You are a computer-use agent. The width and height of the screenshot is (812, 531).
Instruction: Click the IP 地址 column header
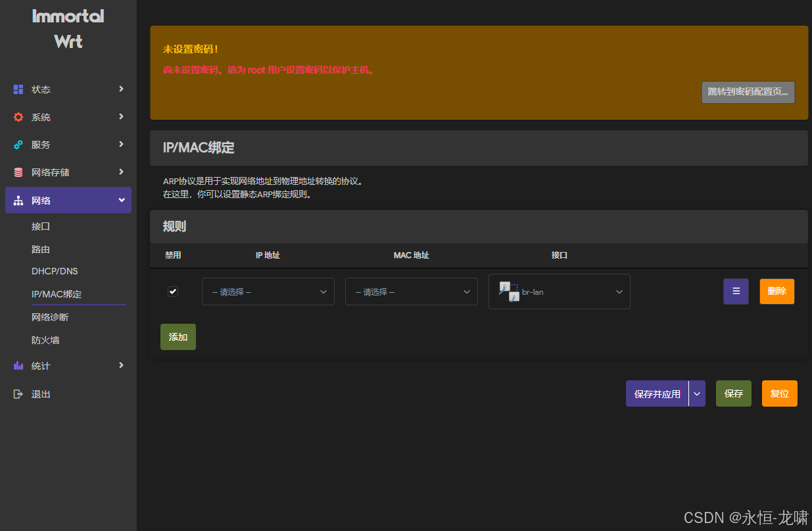268,255
